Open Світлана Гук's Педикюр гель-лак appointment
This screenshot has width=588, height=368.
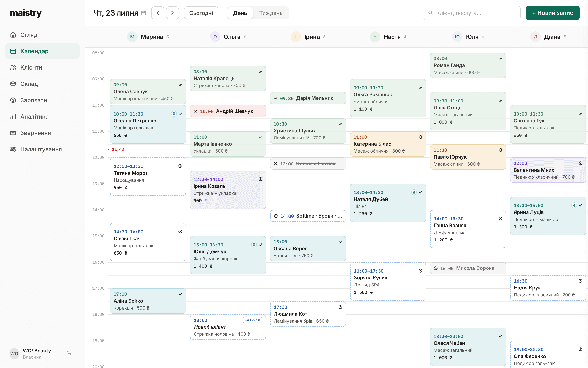(x=548, y=124)
